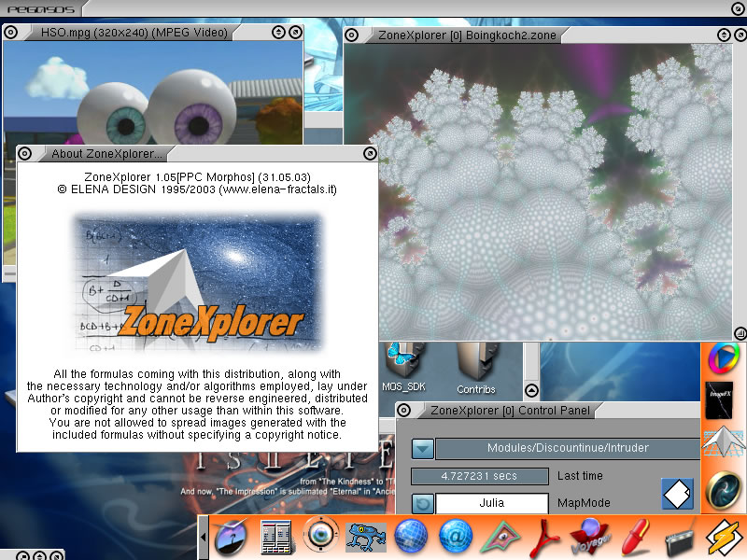Image resolution: width=747 pixels, height=560 pixels.
Task: Launch the yellow lightning bolt dock icon
Action: coord(726,539)
